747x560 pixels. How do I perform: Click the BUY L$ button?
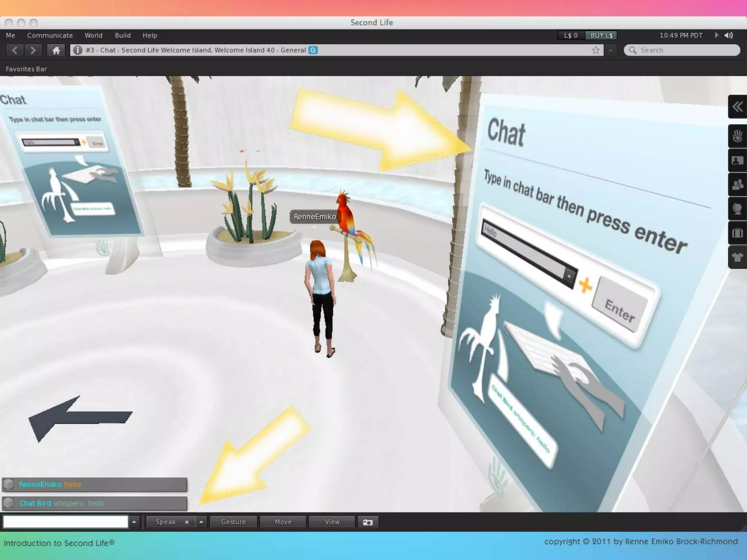point(601,35)
